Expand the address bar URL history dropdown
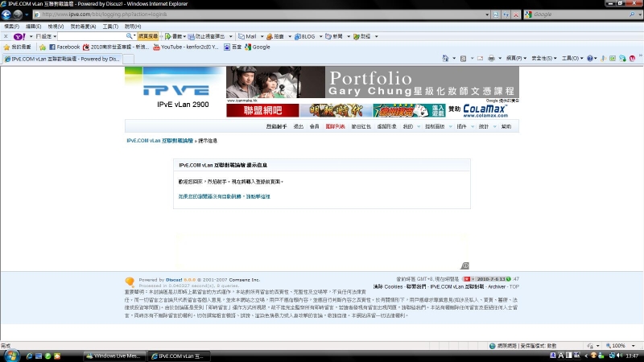Viewport: 644px width, 362px height. tap(487, 14)
